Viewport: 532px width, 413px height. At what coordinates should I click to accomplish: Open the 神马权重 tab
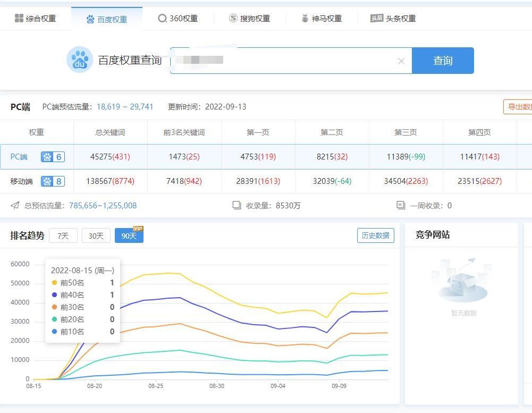click(x=321, y=19)
